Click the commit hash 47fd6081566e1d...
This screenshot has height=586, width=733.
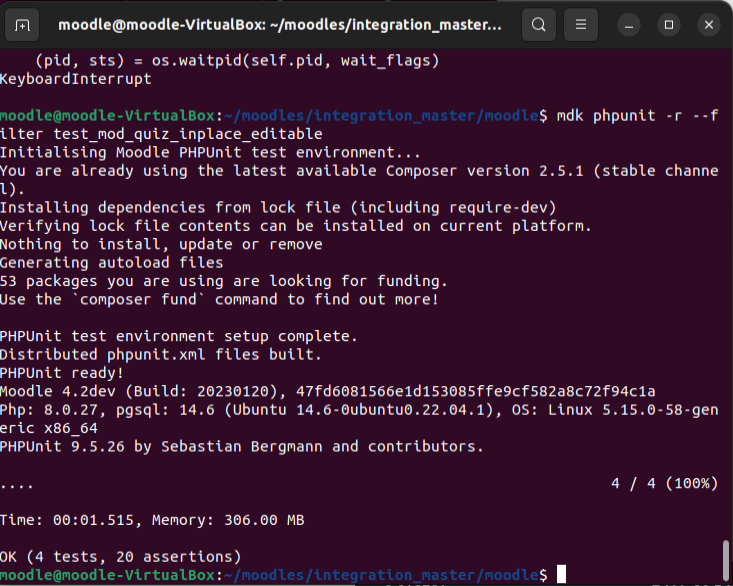point(475,392)
